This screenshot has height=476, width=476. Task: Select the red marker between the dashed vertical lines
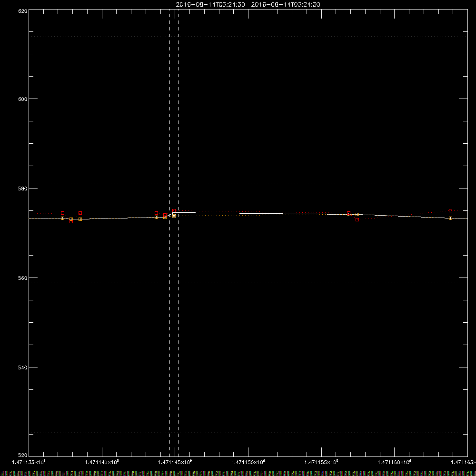click(x=174, y=211)
